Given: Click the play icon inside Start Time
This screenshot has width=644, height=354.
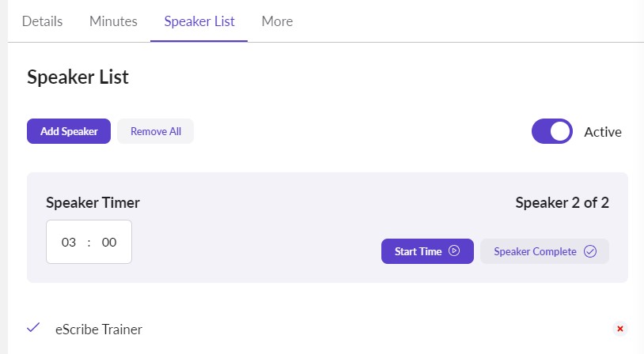Looking at the screenshot, I should (x=454, y=251).
